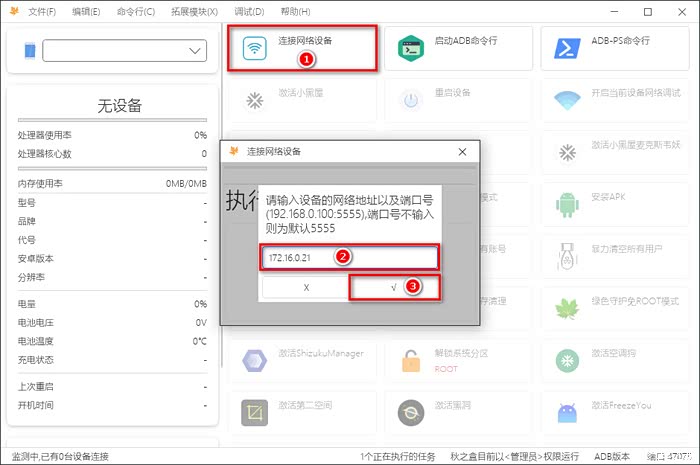Screen dimensions: 700x465
Task: Click the red ROOT label
Action: [x=446, y=369]
